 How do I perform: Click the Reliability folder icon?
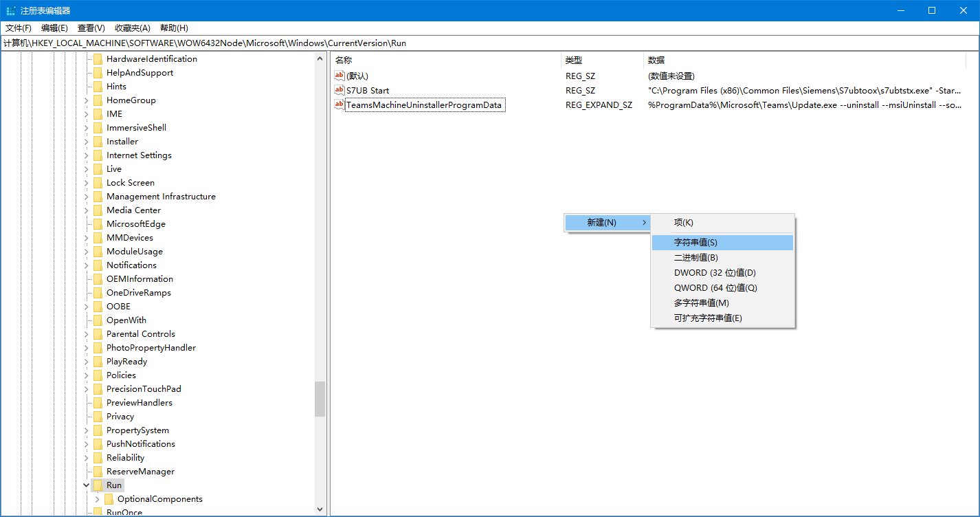click(98, 458)
